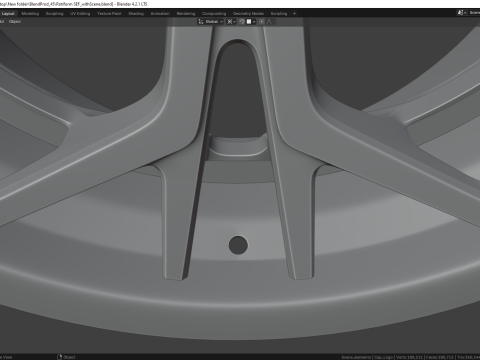This screenshot has height=360, width=480.
Task: Switch to the Scripting workspace
Action: point(279,14)
